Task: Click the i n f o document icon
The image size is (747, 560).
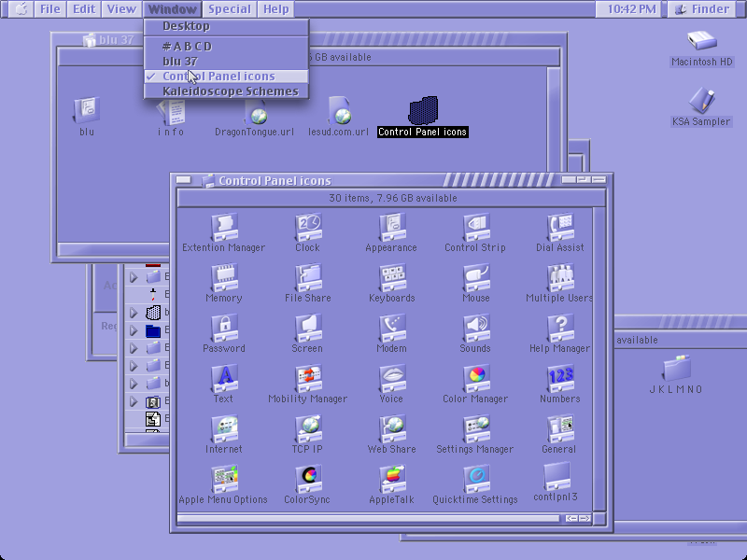Action: coord(171,111)
